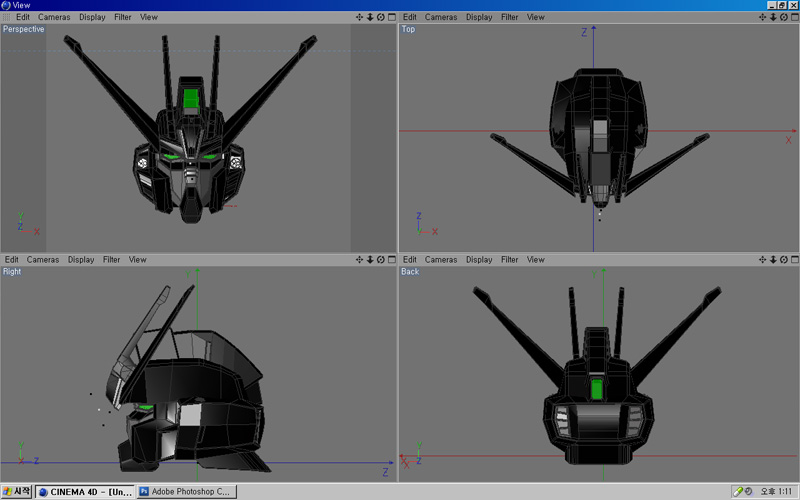Screen dimensions: 800x500
Task: Open Cameras menu in Perspective viewport
Action: coord(54,17)
